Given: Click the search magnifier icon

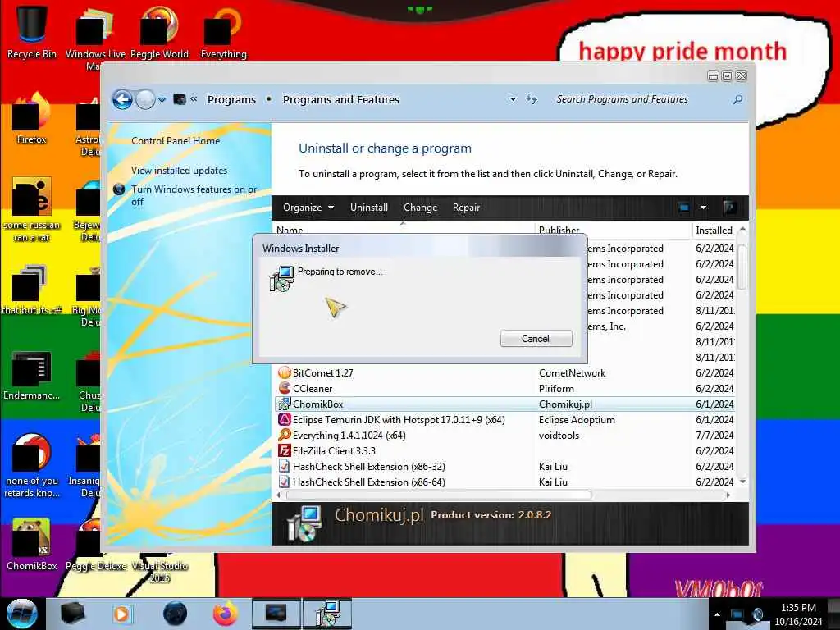Looking at the screenshot, I should [x=737, y=99].
